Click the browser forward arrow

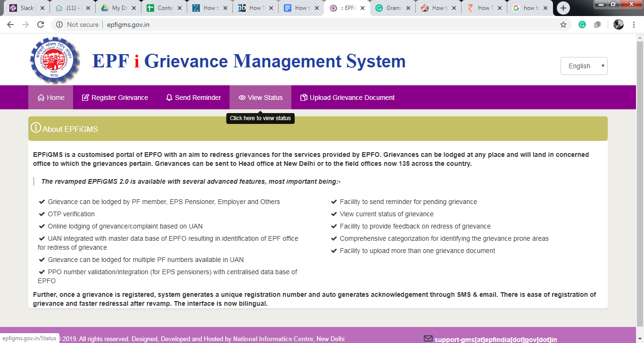pos(25,24)
